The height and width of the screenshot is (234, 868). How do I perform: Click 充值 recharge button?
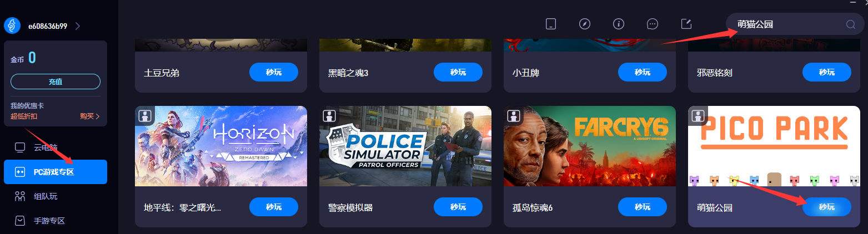[x=56, y=82]
